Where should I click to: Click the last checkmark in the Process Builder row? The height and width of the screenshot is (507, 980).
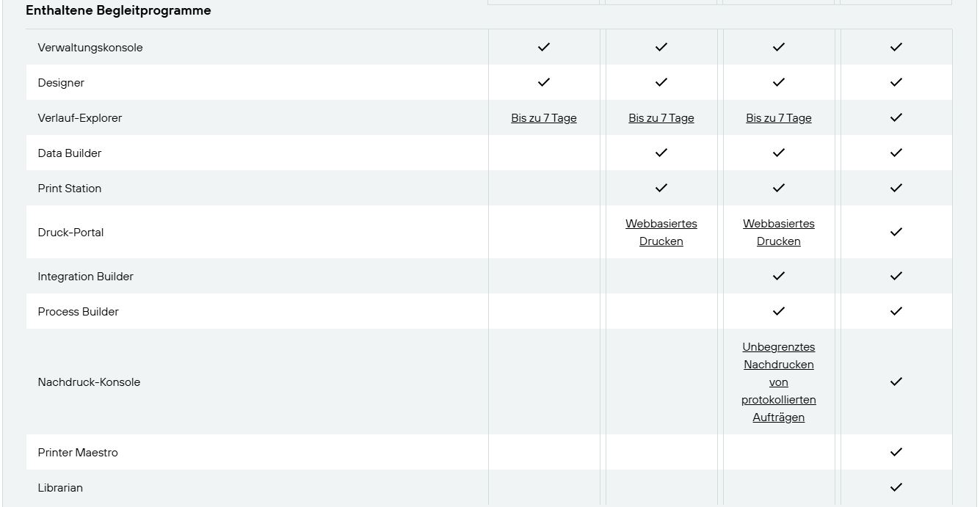tap(896, 311)
